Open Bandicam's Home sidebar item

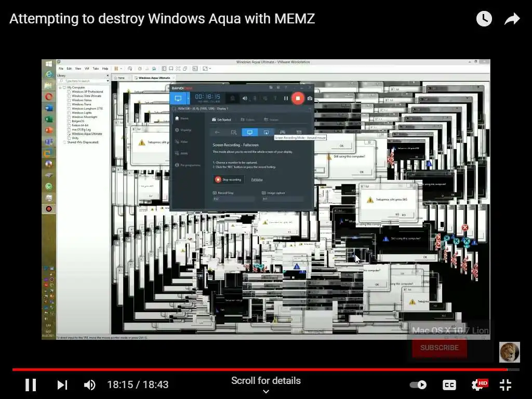182,118
